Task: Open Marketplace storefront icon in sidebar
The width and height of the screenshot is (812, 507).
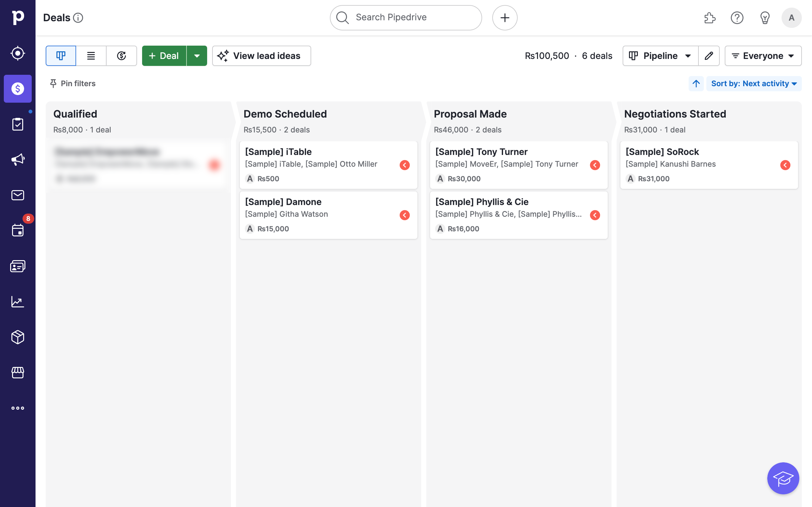Action: coord(17,372)
